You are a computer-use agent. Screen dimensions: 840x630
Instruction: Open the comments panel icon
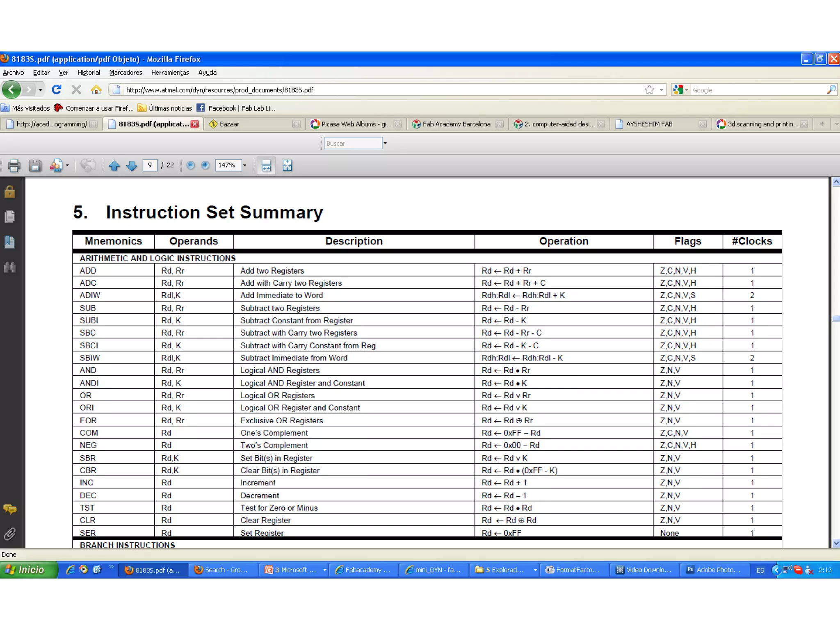point(10,509)
